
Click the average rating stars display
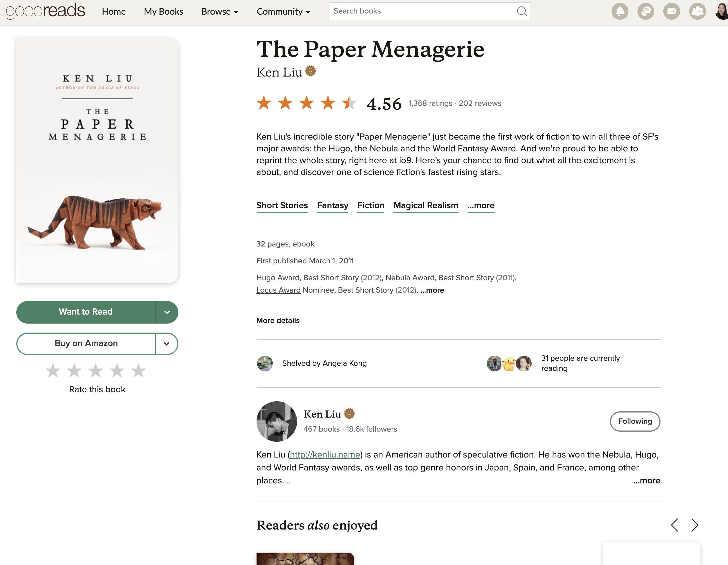[x=306, y=103]
